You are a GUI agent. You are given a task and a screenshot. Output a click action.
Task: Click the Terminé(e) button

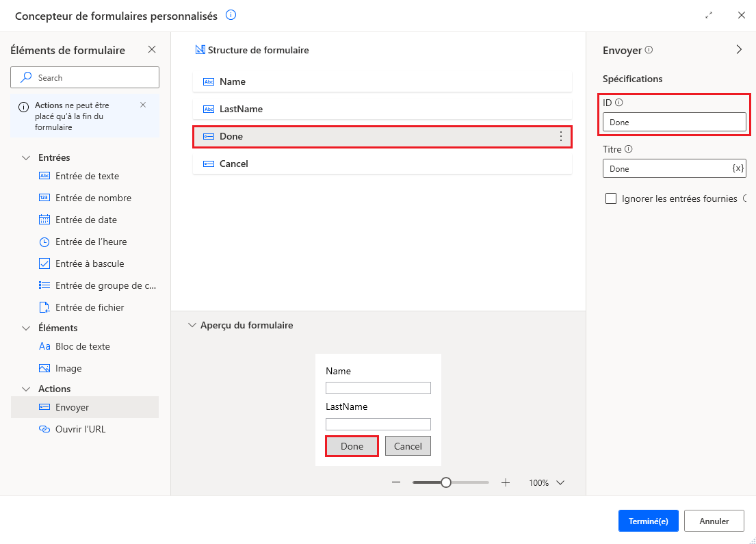click(648, 521)
